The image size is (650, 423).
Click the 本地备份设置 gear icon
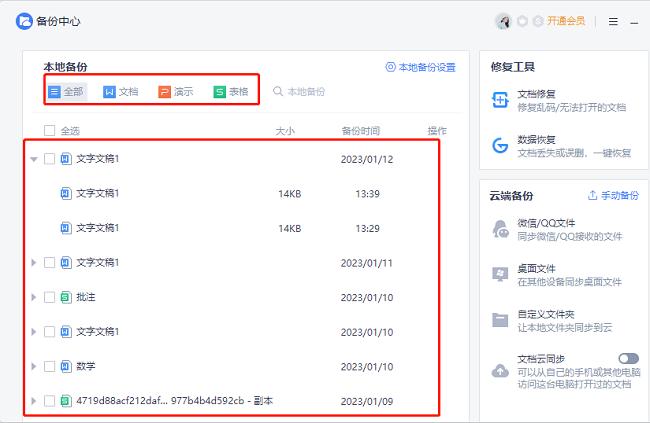click(391, 67)
